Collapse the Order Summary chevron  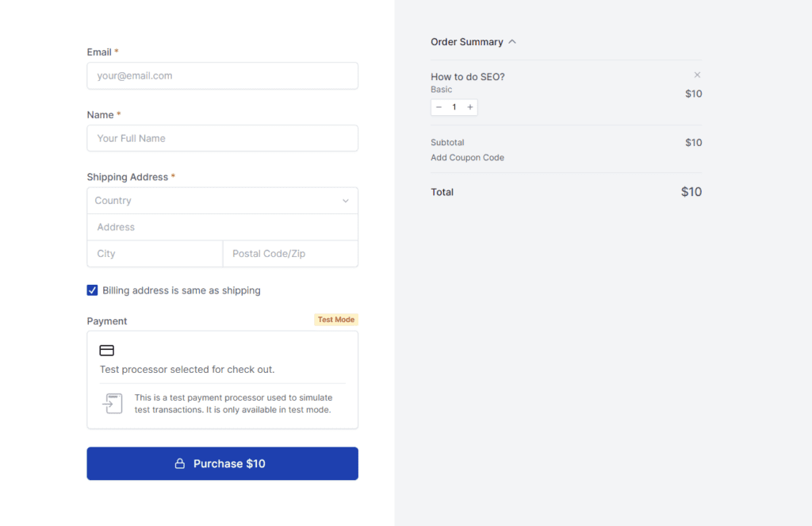click(x=512, y=42)
